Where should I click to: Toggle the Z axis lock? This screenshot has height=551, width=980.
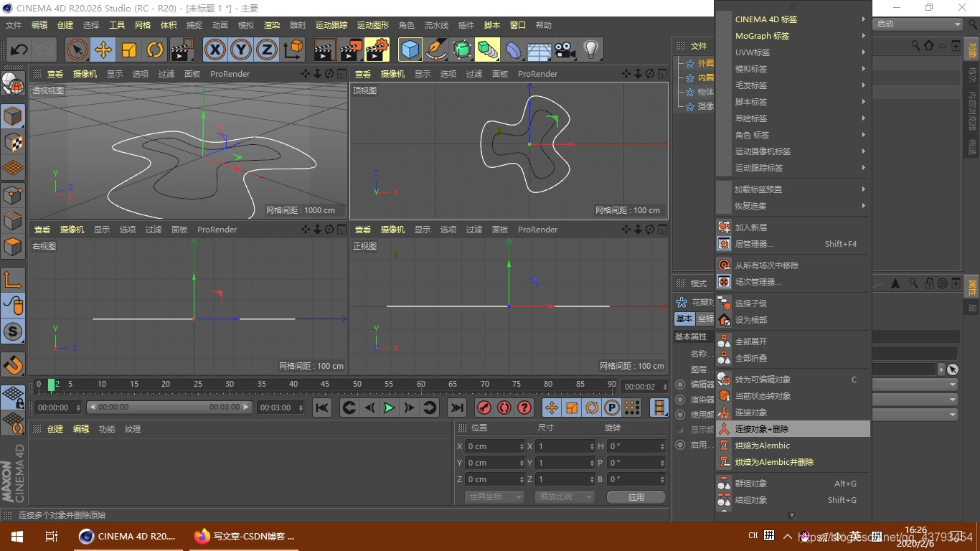coord(267,50)
